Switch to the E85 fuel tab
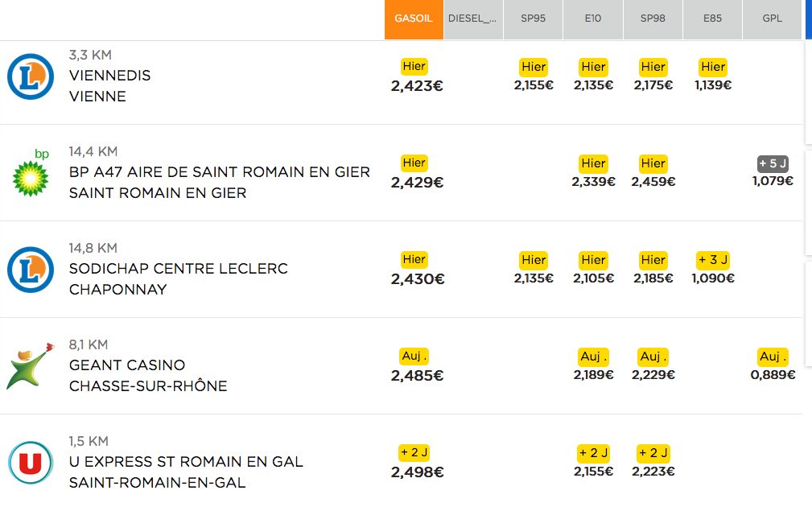Screen dimensions: 812x507 tap(712, 19)
